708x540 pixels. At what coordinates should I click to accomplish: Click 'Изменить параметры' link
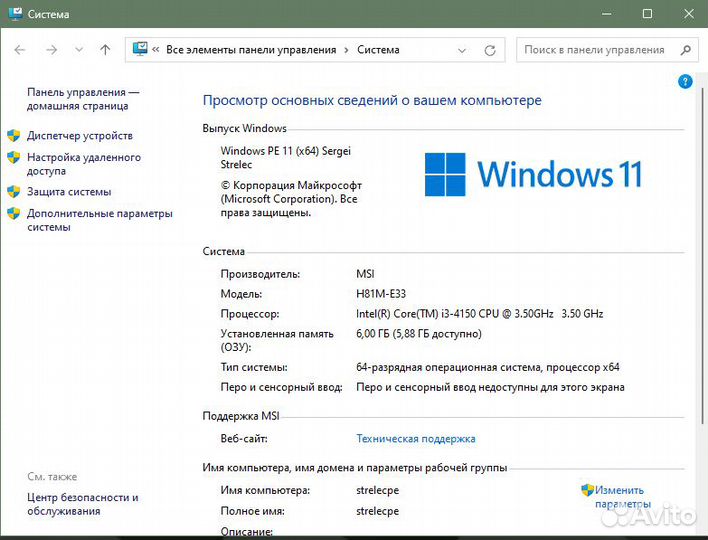pyautogui.click(x=623, y=497)
